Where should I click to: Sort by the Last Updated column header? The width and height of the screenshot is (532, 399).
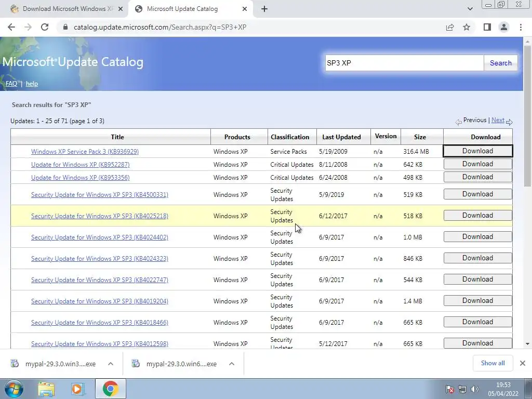(x=341, y=137)
